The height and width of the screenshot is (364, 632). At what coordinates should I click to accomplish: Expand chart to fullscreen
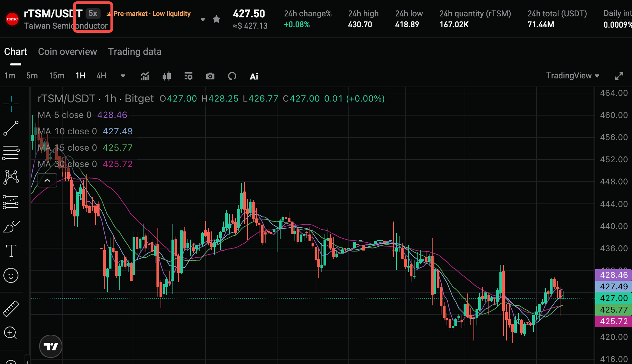coord(619,76)
